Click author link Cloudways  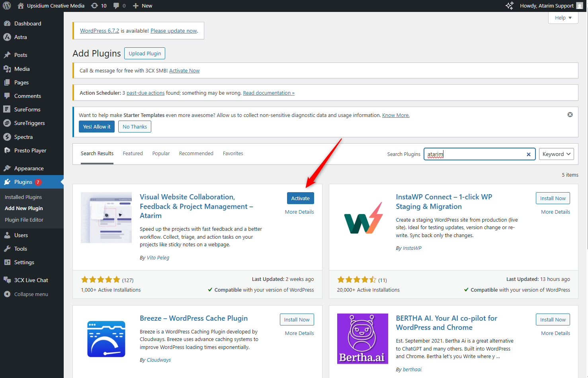coord(159,360)
